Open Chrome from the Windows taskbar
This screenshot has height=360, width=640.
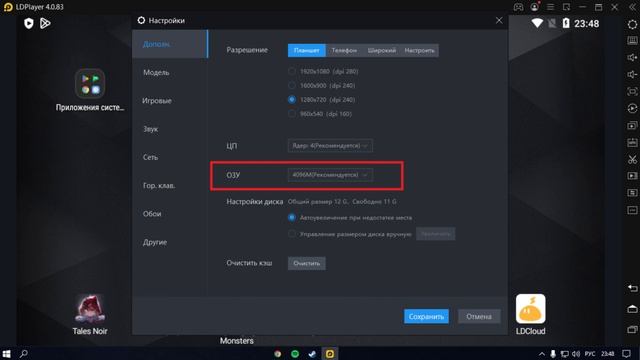coord(278,354)
